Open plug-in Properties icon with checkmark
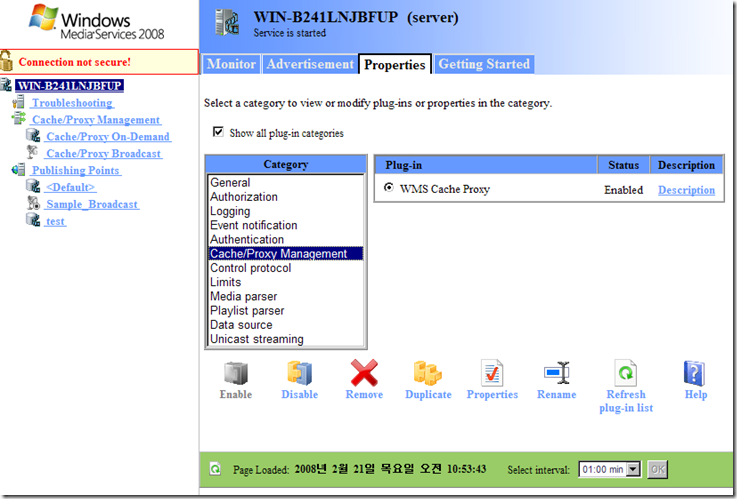This screenshot has height=499, width=737. click(492, 373)
